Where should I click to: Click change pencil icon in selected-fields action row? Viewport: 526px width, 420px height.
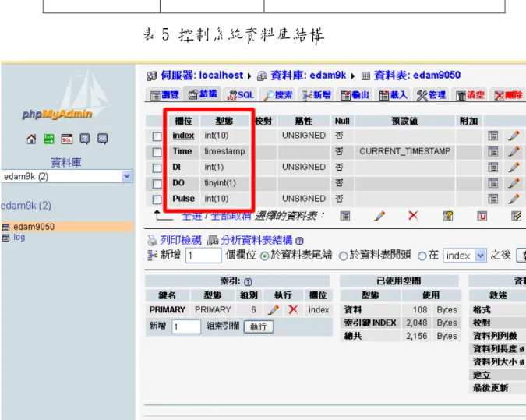point(379,216)
